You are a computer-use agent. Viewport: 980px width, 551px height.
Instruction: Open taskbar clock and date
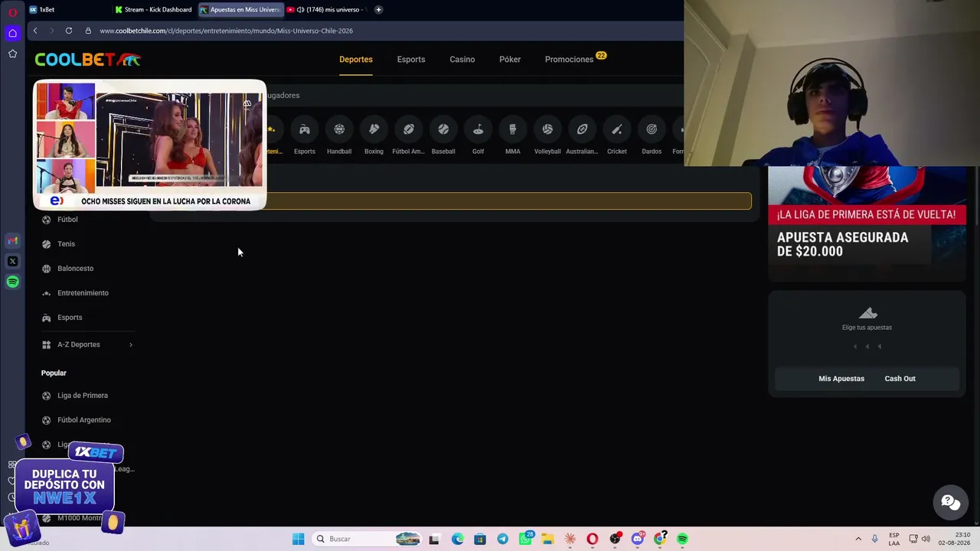coord(953,539)
